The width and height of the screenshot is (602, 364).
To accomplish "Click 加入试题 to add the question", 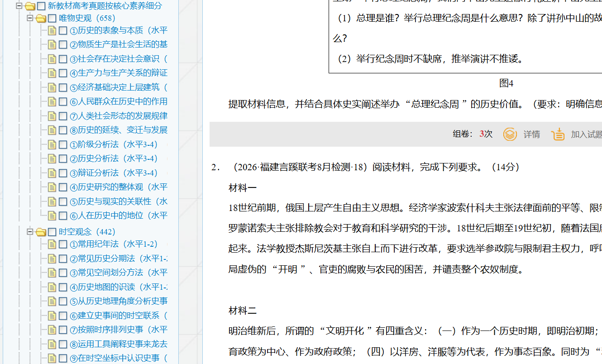I will click(x=586, y=134).
